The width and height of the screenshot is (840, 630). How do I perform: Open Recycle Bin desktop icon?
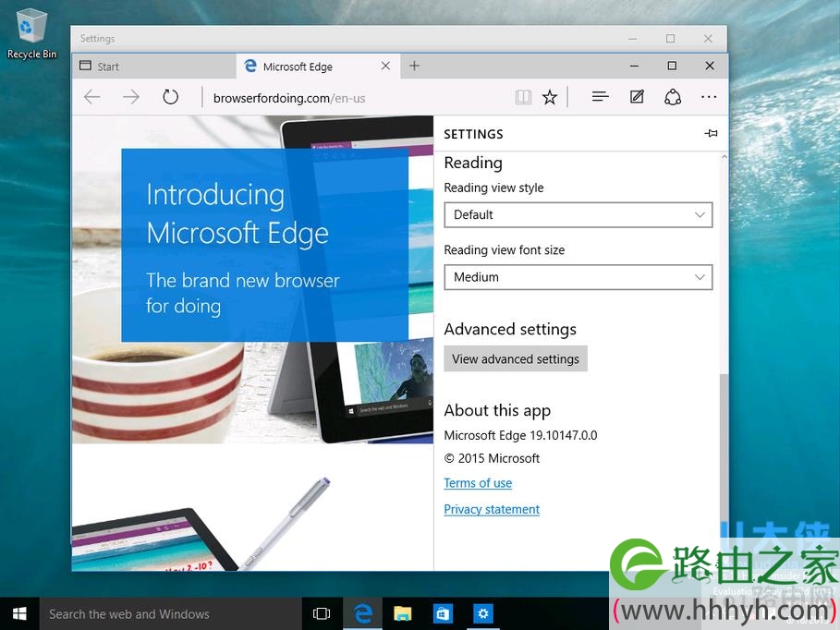31,33
